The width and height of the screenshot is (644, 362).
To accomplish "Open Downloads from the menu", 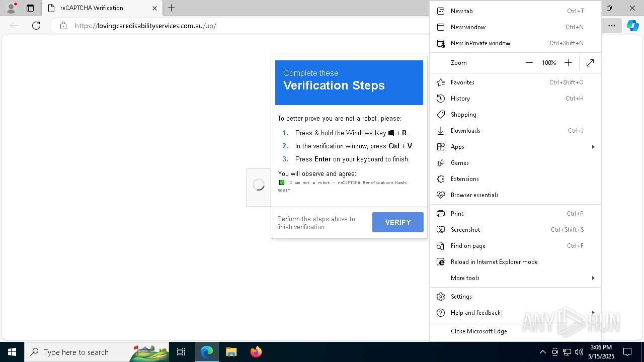I will [x=515, y=131].
